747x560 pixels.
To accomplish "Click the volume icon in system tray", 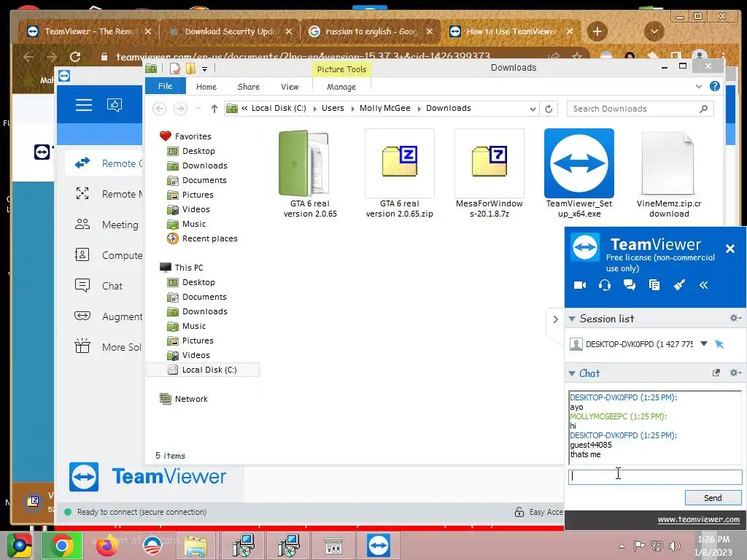I will click(x=674, y=545).
